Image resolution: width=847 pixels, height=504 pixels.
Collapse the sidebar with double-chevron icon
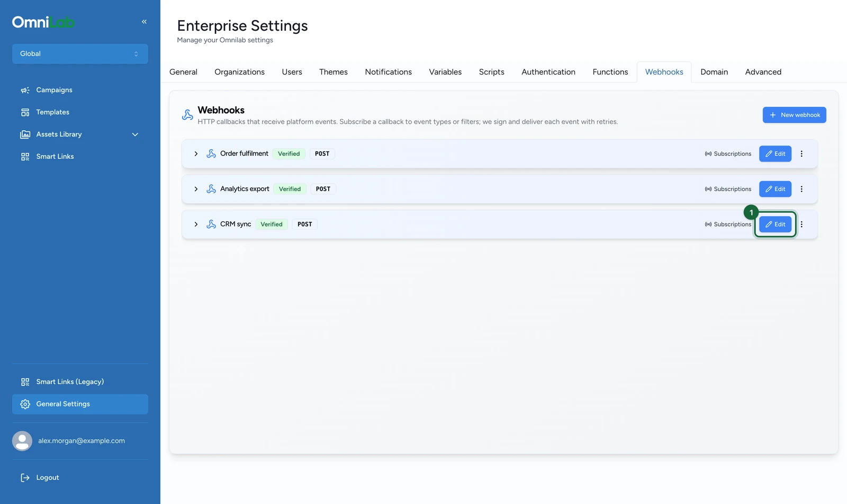click(144, 22)
